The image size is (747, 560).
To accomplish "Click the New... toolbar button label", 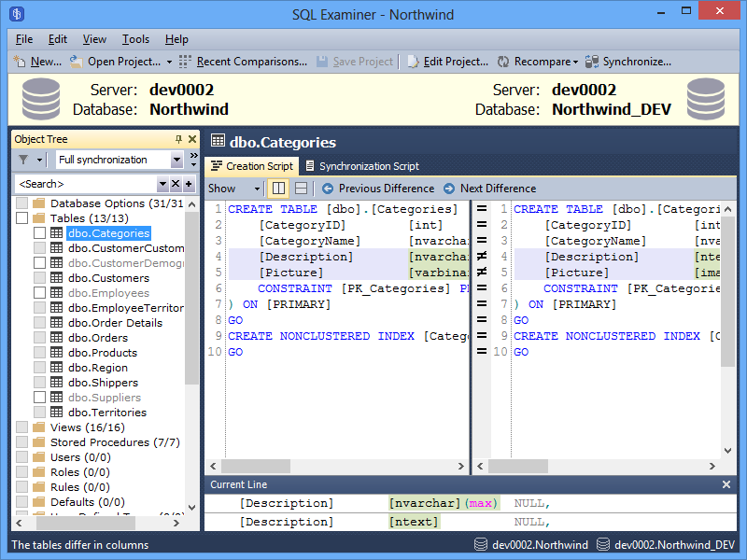I will (46, 62).
